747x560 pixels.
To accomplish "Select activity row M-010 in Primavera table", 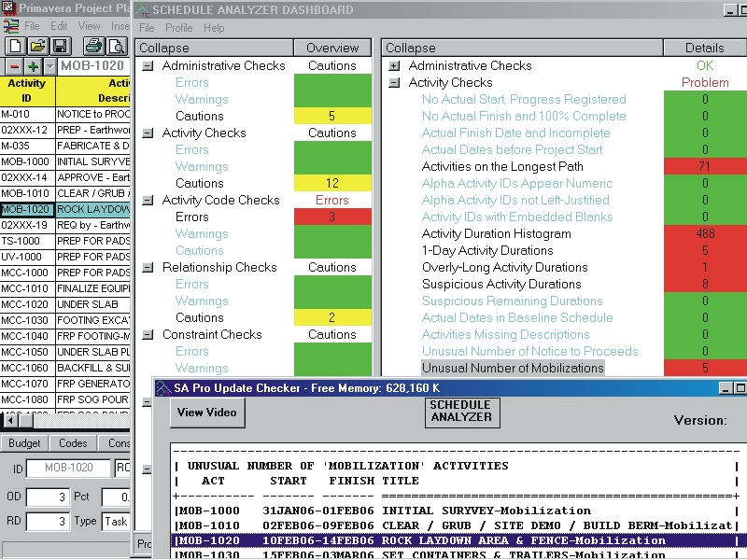I will pos(64,114).
